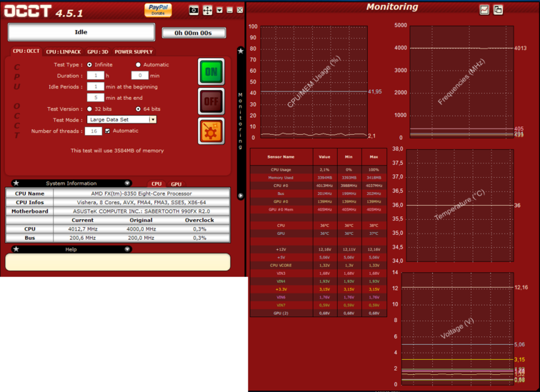Click the Duration hours input field

[x=96, y=75]
